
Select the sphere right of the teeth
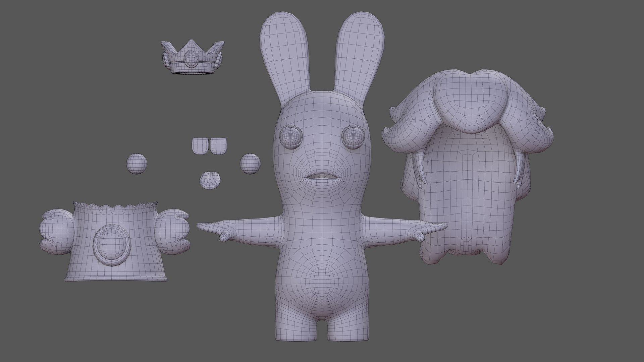(250, 164)
